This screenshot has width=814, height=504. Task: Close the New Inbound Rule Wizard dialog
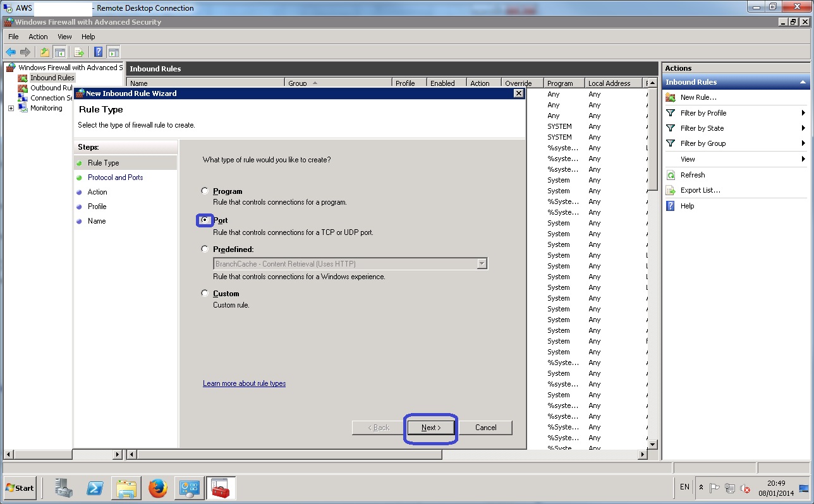(518, 93)
